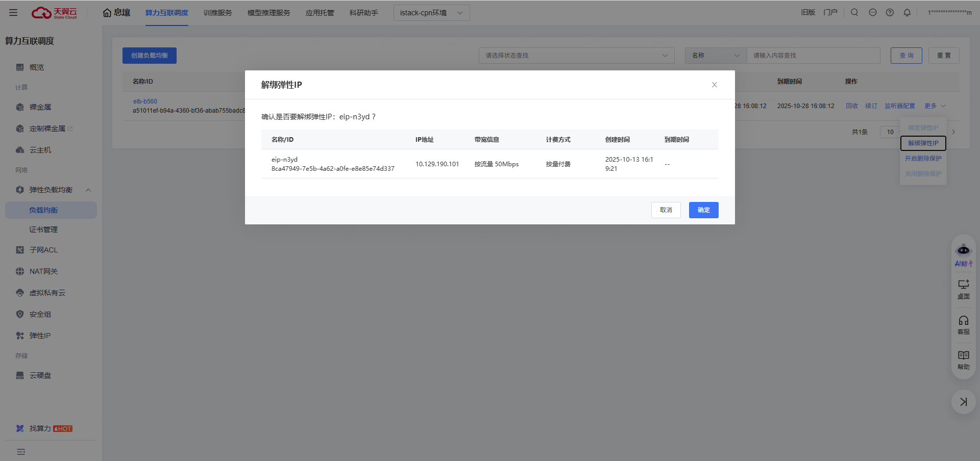980x461 pixels.
Task: Open the 帮助 book icon
Action: [963, 356]
